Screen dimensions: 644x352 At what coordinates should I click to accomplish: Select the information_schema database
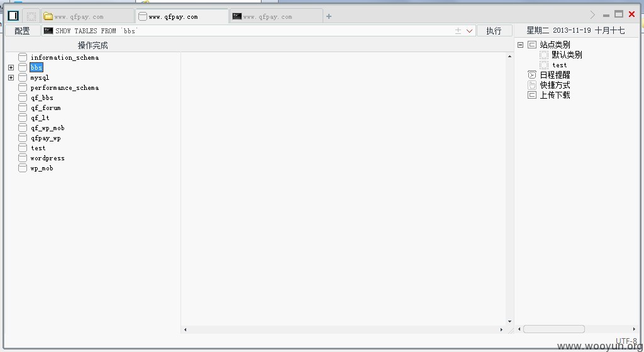point(65,57)
